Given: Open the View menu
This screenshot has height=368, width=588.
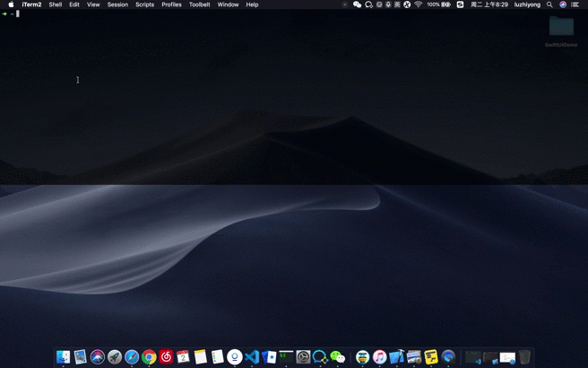Looking at the screenshot, I should tap(93, 4).
